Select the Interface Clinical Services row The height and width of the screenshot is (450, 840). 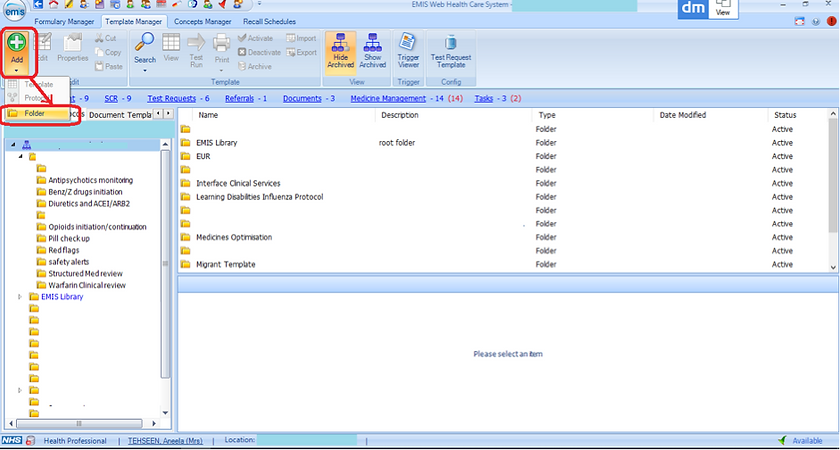(504, 183)
